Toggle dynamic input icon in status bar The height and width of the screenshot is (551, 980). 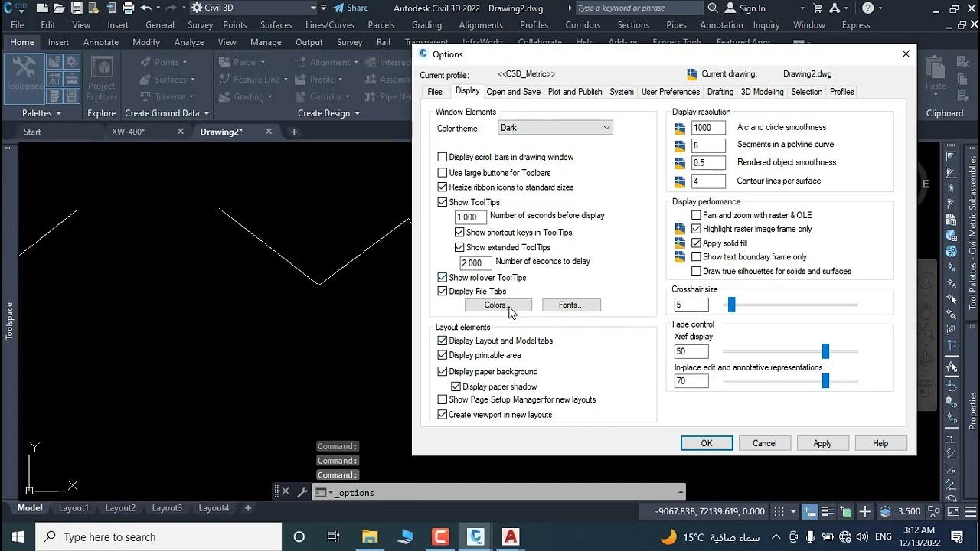tap(811, 512)
